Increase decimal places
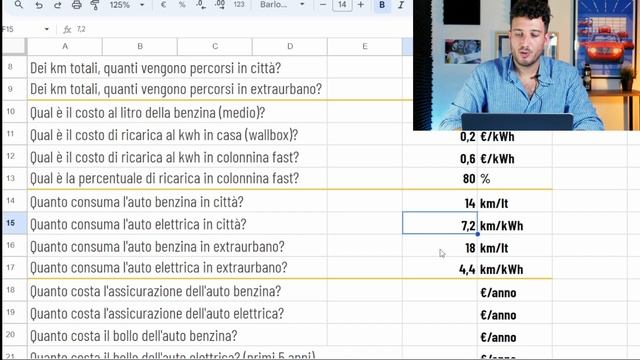 (x=220, y=5)
